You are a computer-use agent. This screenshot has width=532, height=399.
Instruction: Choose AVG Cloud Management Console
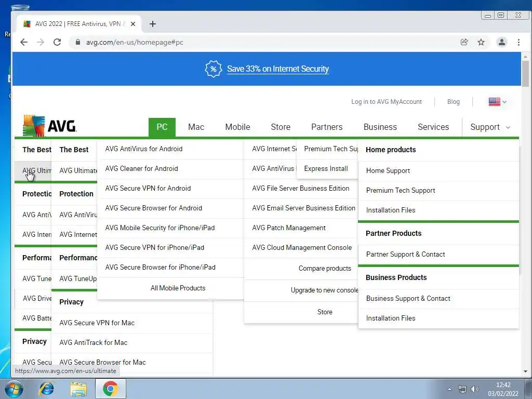click(x=301, y=247)
